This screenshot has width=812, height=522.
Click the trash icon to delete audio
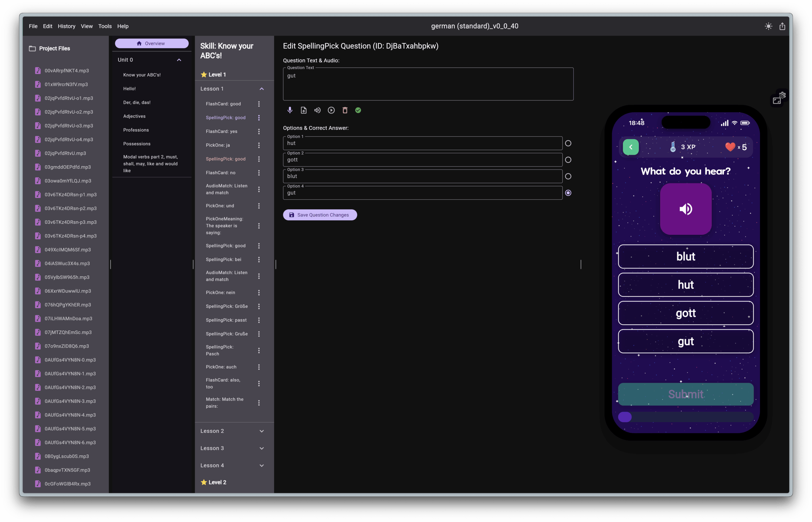(x=345, y=110)
